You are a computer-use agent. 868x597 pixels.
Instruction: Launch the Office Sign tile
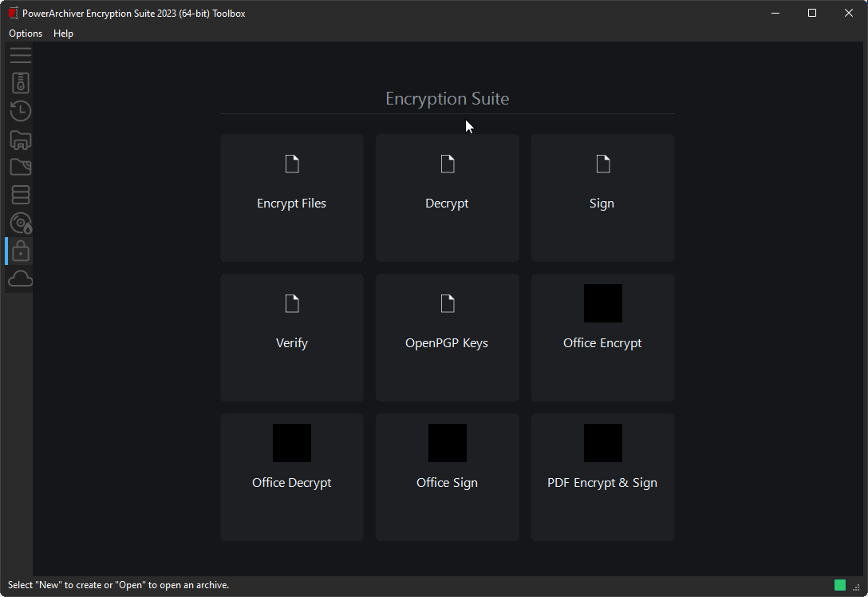[448, 476]
